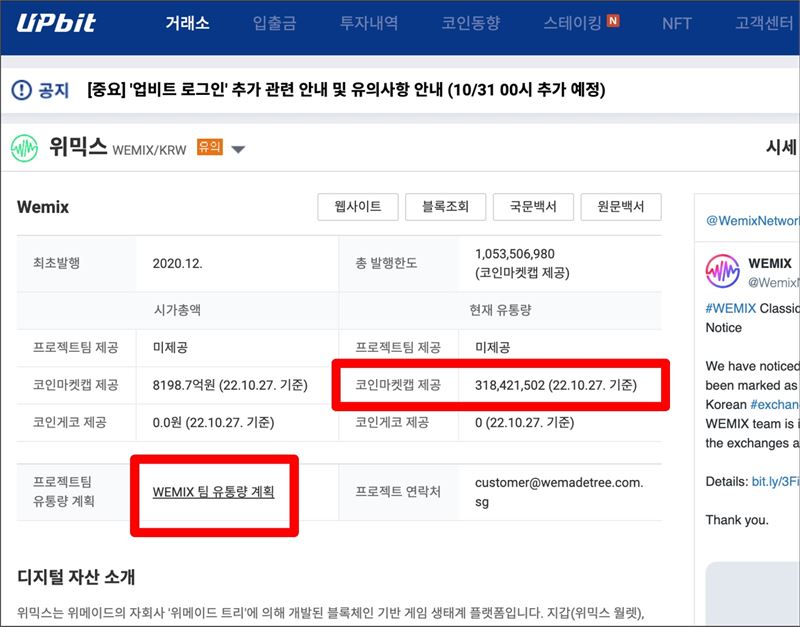Open the 스테이킹 menu
The image size is (800, 627).
tap(572, 23)
